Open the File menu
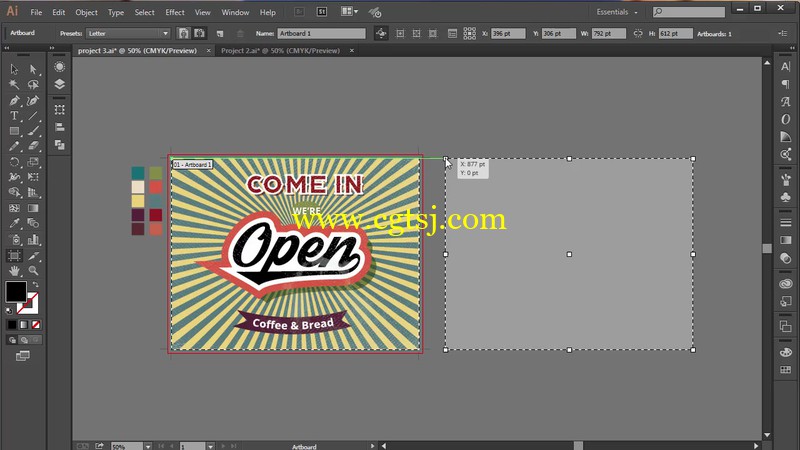The image size is (800, 450). (x=36, y=12)
